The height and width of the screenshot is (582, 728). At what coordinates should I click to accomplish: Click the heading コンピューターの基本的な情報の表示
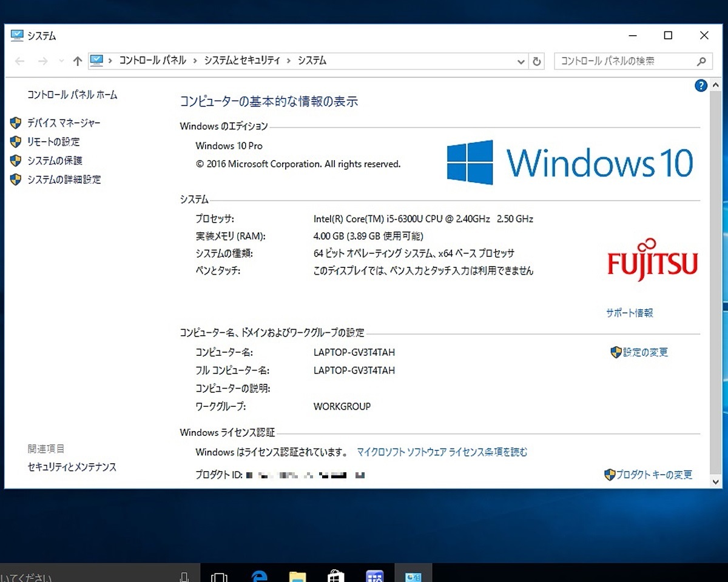tap(269, 102)
